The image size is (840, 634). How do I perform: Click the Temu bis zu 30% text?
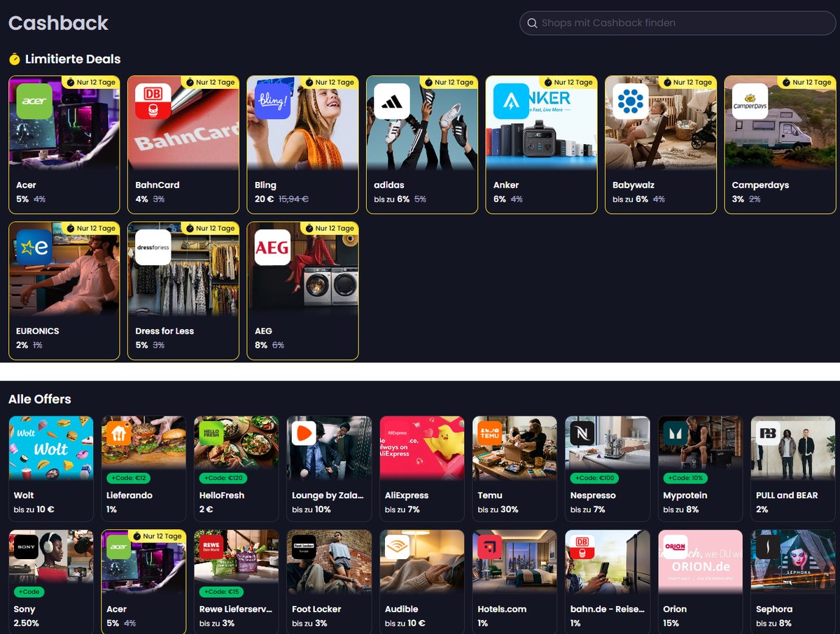click(x=498, y=509)
